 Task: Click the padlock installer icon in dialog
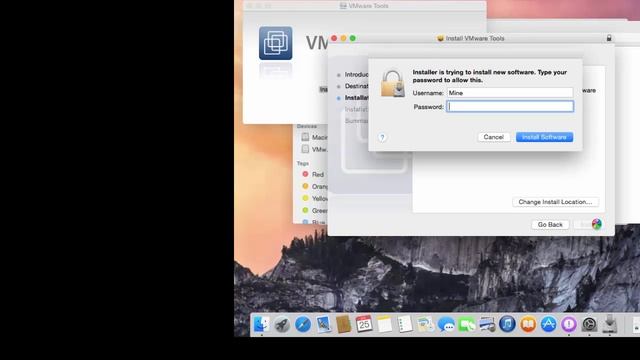(392, 84)
